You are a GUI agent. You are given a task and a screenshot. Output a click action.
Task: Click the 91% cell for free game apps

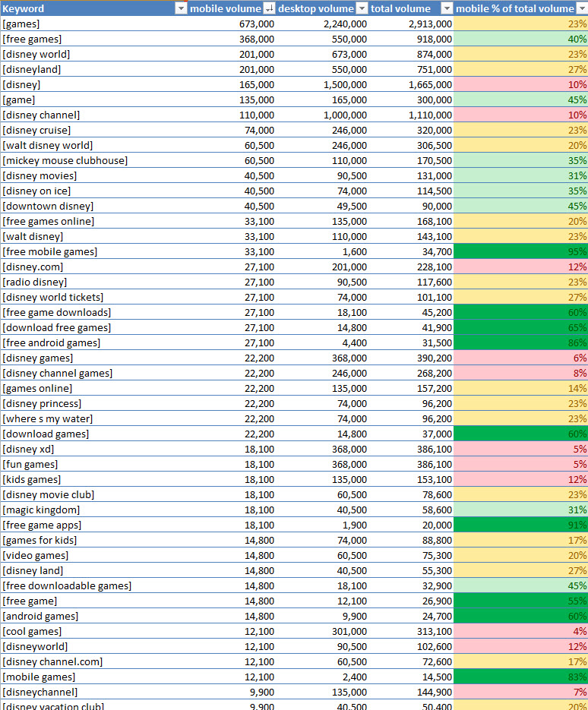pos(521,525)
